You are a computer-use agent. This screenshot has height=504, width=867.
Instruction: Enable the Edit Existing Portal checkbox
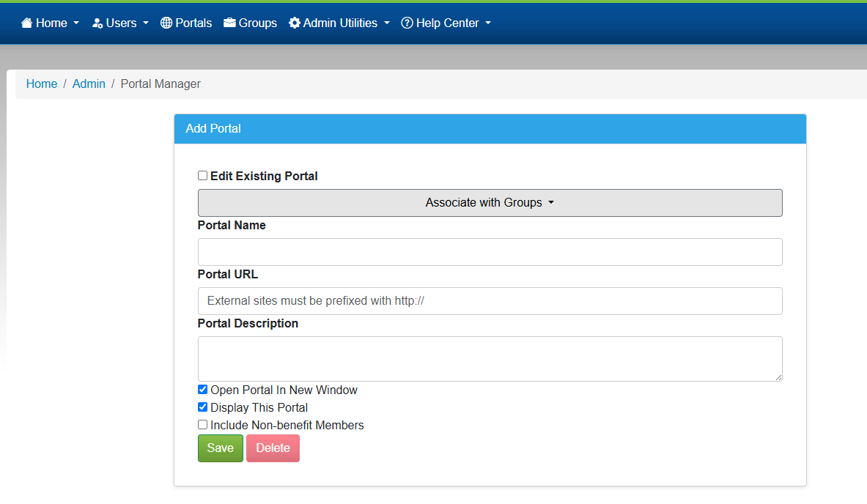pos(203,176)
